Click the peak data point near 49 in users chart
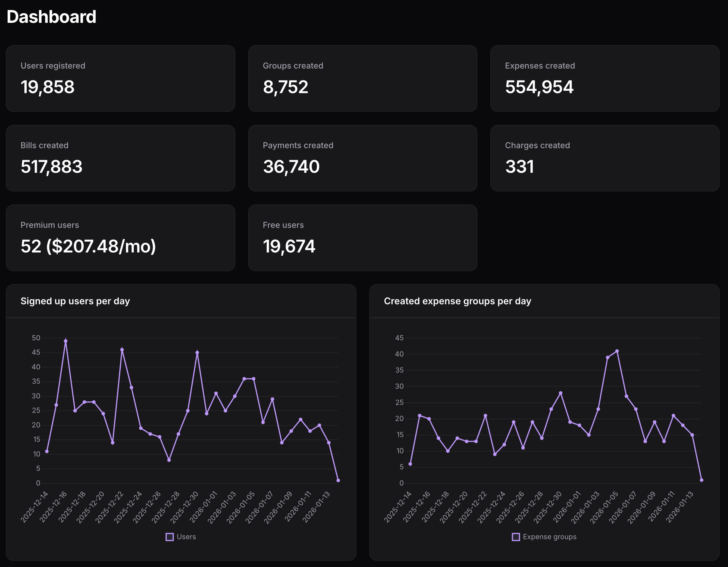The image size is (728, 567). click(x=66, y=341)
